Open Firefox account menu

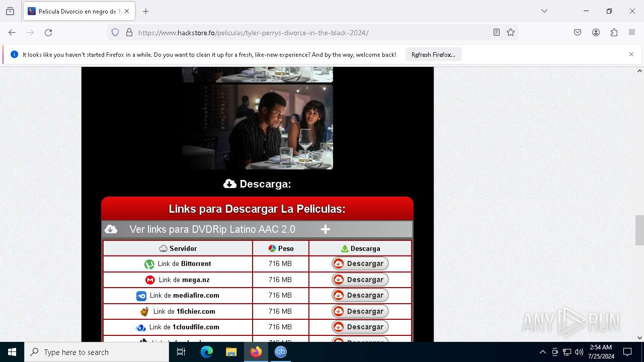pyautogui.click(x=596, y=33)
